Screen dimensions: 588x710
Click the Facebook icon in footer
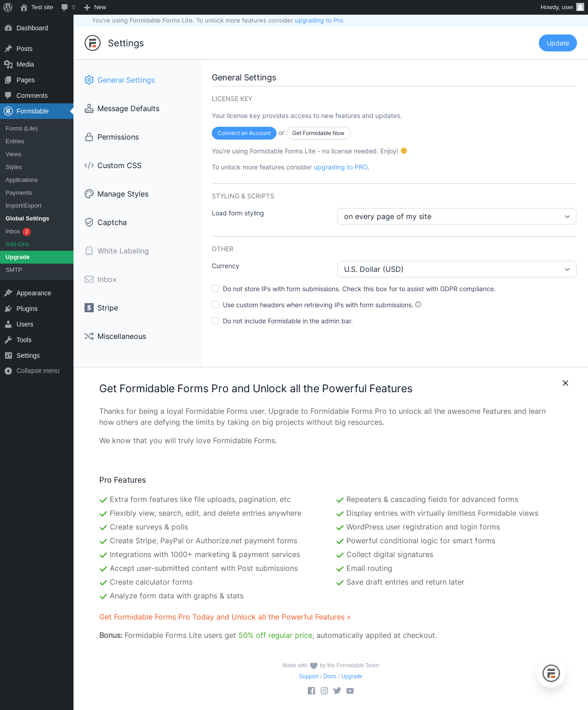[311, 691]
